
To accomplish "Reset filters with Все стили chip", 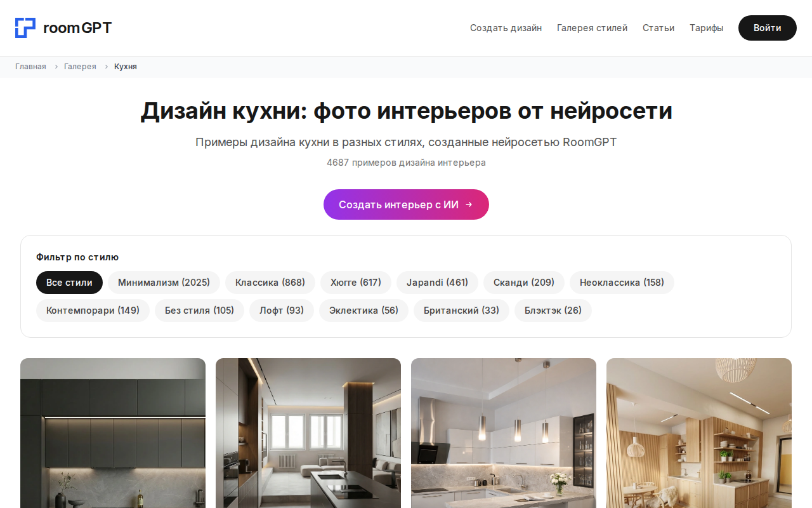I will click(x=69, y=282).
